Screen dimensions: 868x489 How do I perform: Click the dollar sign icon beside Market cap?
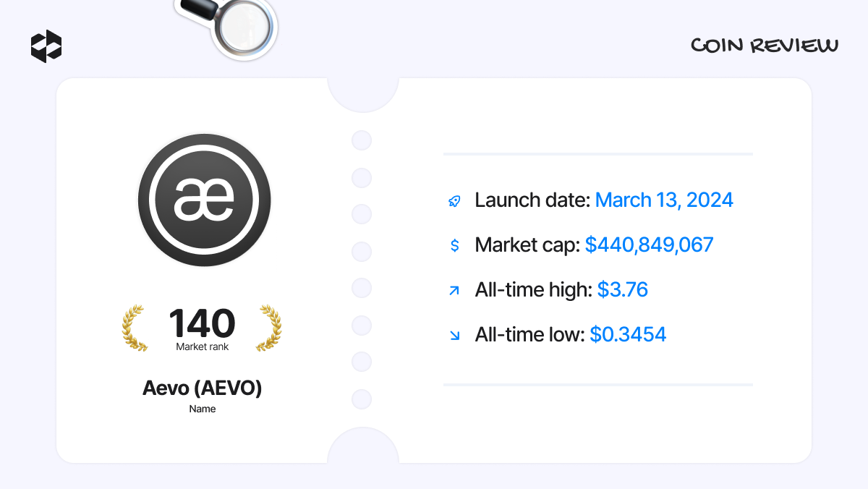(454, 245)
